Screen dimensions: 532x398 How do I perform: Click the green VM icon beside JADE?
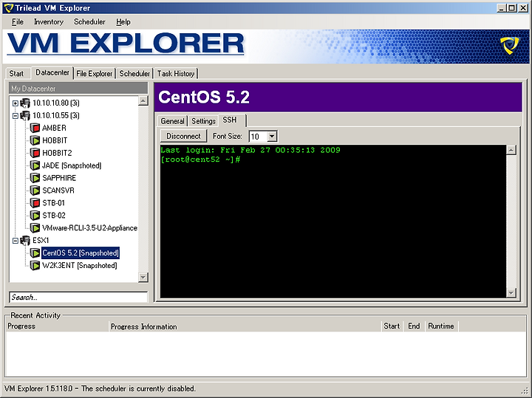[x=35, y=165]
